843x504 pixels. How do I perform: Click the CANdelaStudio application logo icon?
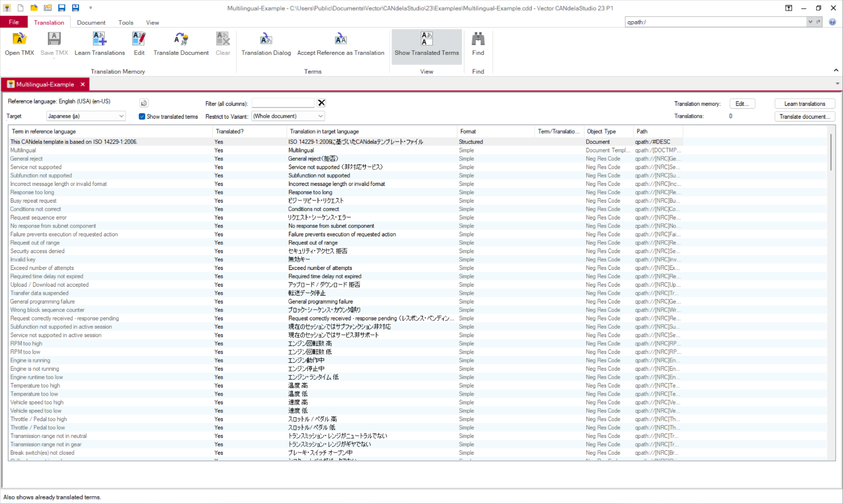click(7, 8)
